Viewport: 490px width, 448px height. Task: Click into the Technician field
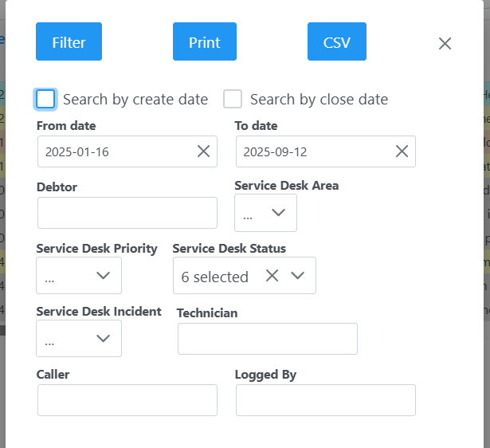pyautogui.click(x=267, y=339)
